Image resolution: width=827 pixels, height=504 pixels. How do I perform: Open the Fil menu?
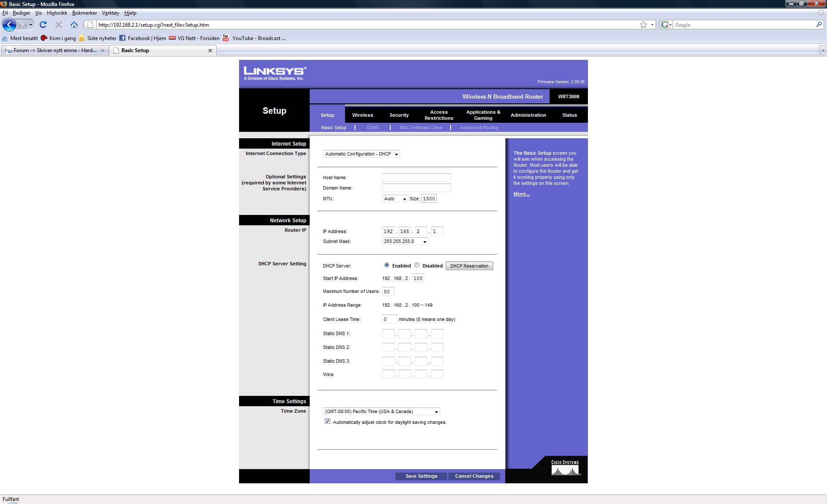pyautogui.click(x=5, y=13)
